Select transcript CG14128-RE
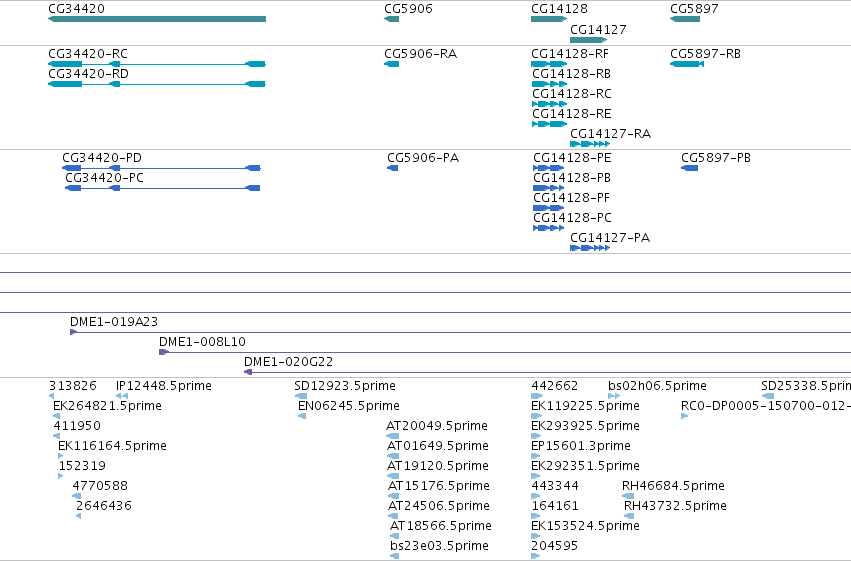Image resolution: width=851 pixels, height=561 pixels. [572, 114]
